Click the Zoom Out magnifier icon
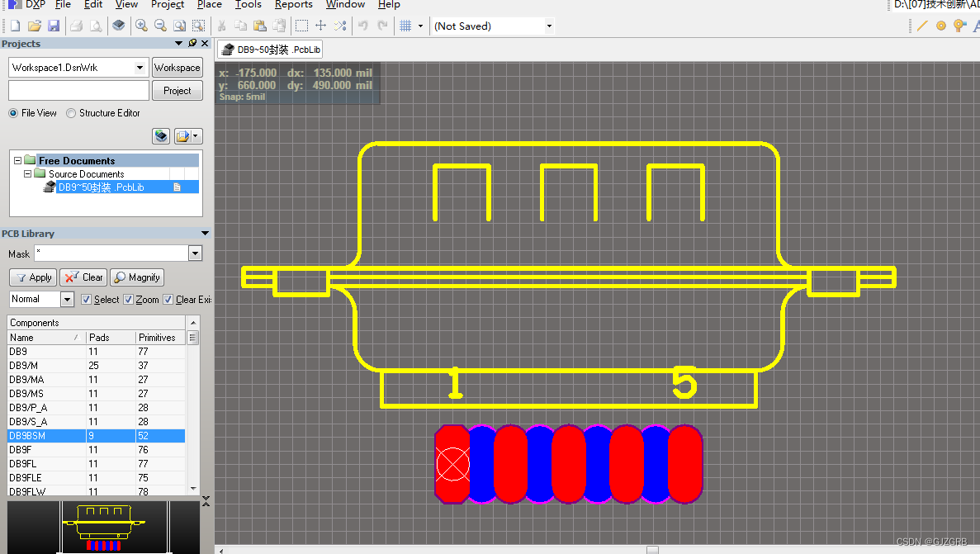 (160, 26)
